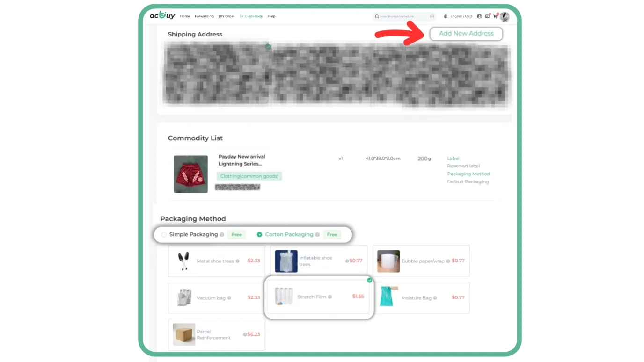Viewport: 644px width, 362px height.
Task: Click the Packaging Method link in commodity row
Action: pyautogui.click(x=468, y=174)
